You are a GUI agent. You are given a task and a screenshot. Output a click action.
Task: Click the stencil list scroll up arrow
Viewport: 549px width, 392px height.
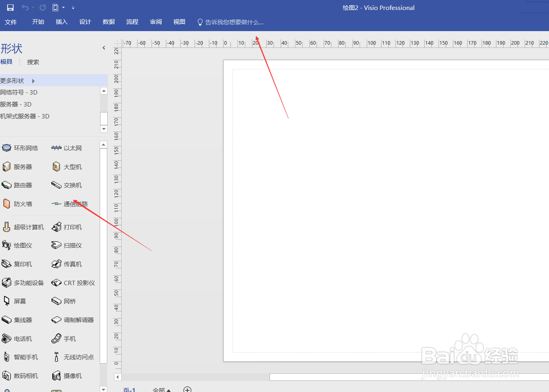coord(104,91)
